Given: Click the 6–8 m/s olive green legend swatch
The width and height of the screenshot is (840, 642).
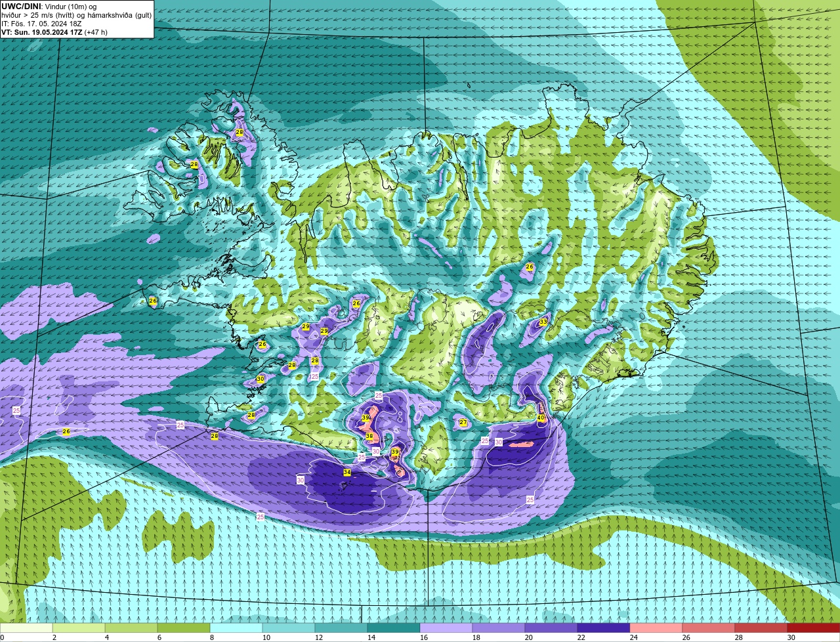Looking at the screenshot, I should pyautogui.click(x=184, y=628).
